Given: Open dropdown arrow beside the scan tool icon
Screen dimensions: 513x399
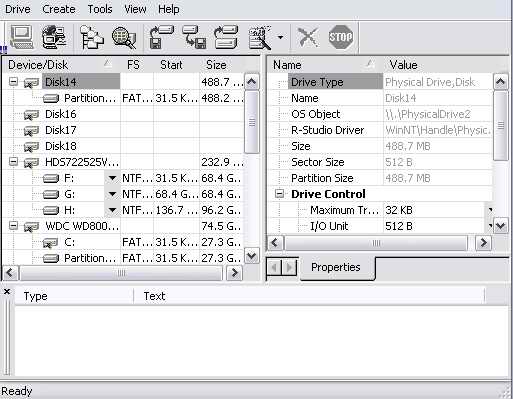Looking at the screenshot, I should click(x=281, y=37).
